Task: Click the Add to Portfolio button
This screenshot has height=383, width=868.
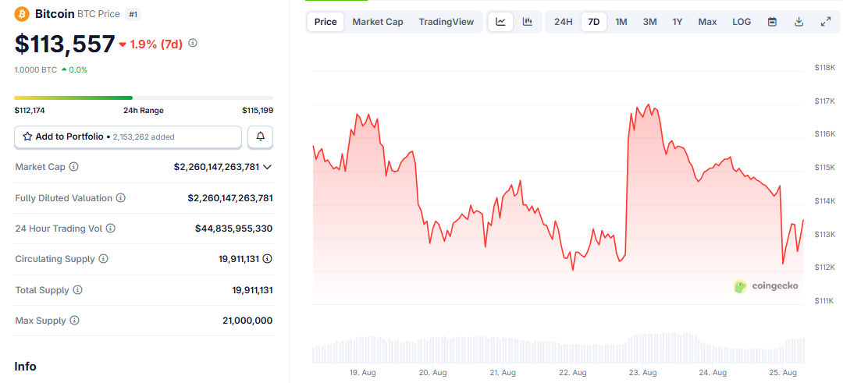Action: tap(128, 137)
